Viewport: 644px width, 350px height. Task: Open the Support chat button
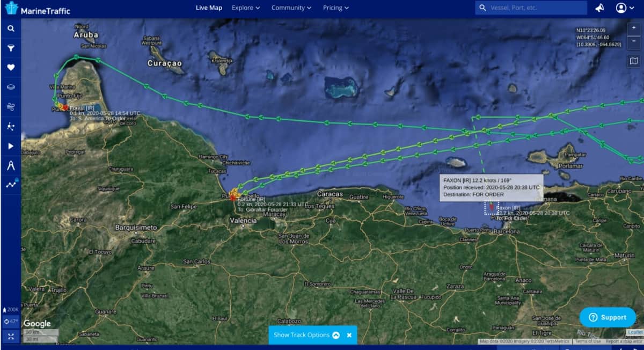(x=608, y=317)
